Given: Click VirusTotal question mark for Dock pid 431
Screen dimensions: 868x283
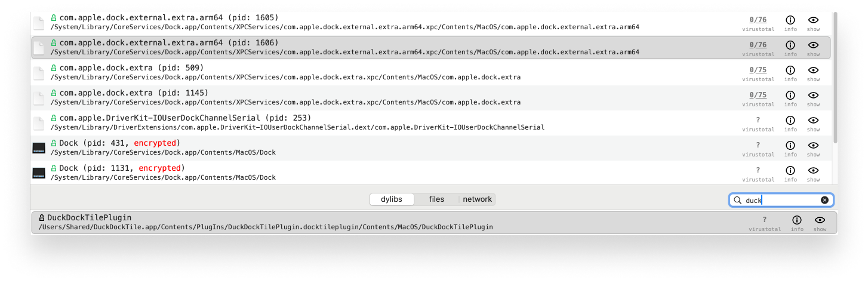Looking at the screenshot, I should (758, 145).
